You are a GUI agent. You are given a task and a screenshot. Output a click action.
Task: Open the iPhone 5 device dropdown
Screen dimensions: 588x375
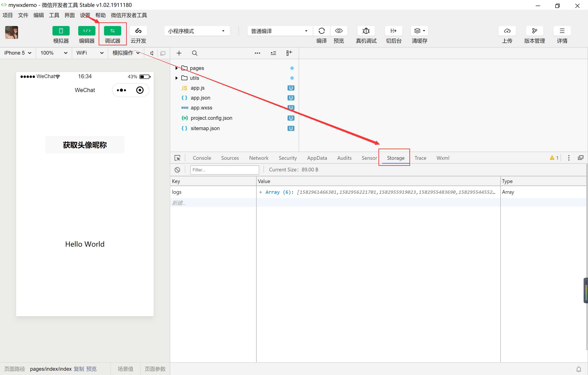(x=18, y=53)
